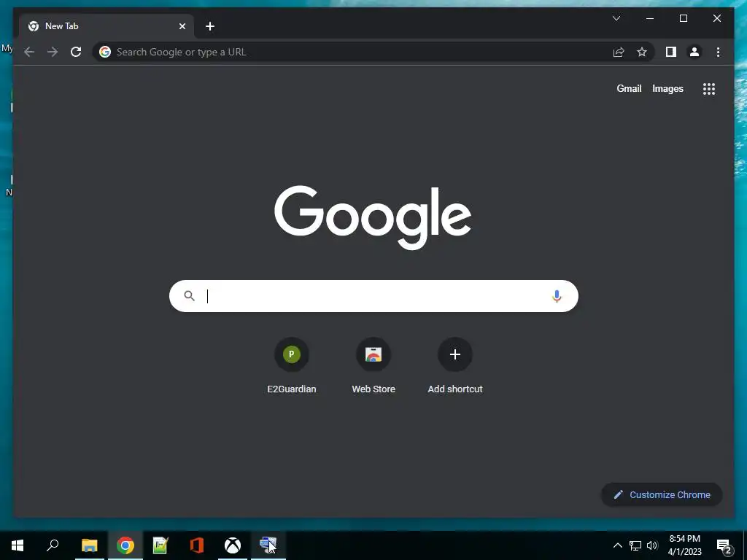The height and width of the screenshot is (560, 747).
Task: Open the E2Guardian shortcut tile
Action: point(292,366)
